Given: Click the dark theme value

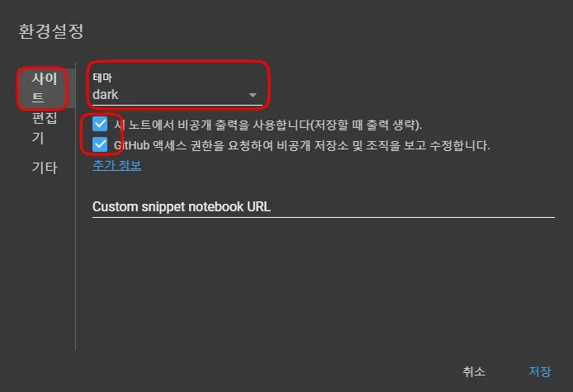Looking at the screenshot, I should (x=105, y=95).
